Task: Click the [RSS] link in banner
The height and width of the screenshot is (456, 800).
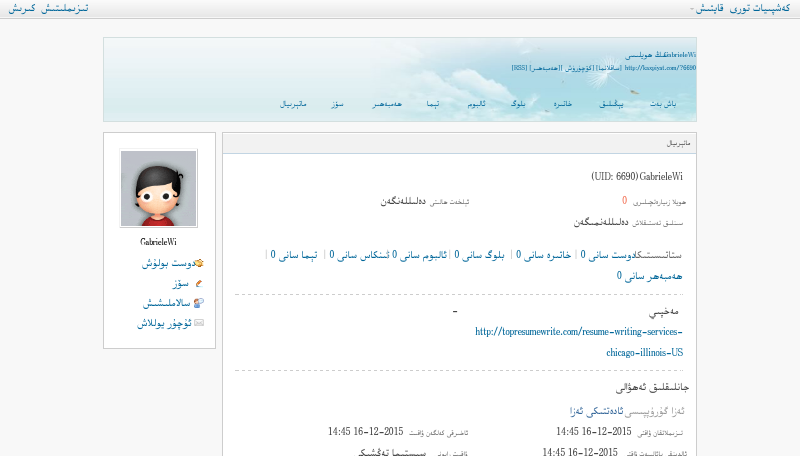Action: pyautogui.click(x=519, y=68)
